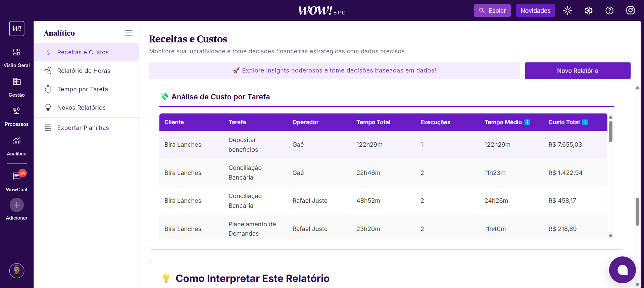The width and height of the screenshot is (644, 288).
Task: Open the help question mark icon
Action: click(x=609, y=11)
